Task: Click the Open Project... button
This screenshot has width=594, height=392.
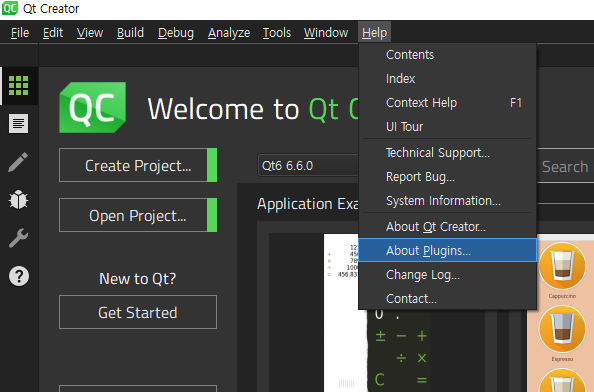Action: tap(138, 215)
